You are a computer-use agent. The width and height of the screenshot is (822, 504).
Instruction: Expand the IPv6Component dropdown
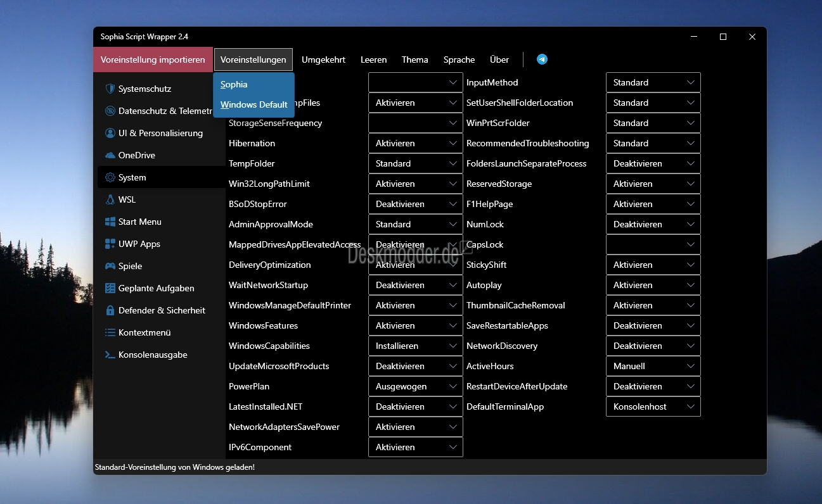(x=416, y=447)
